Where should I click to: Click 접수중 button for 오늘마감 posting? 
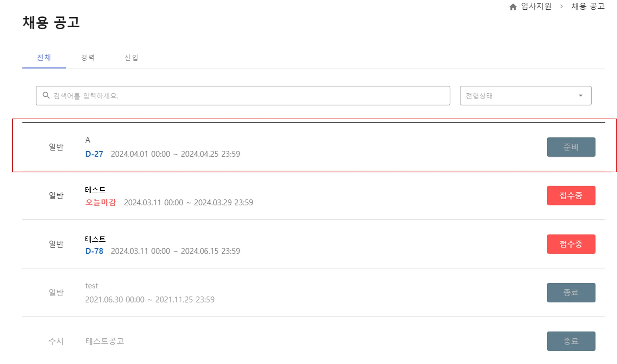click(x=571, y=195)
